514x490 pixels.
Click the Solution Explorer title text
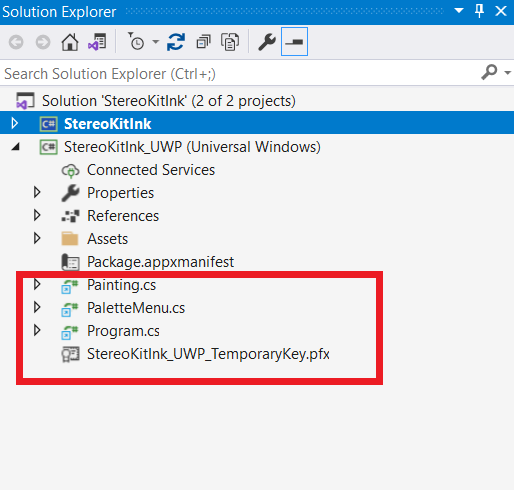59,12
